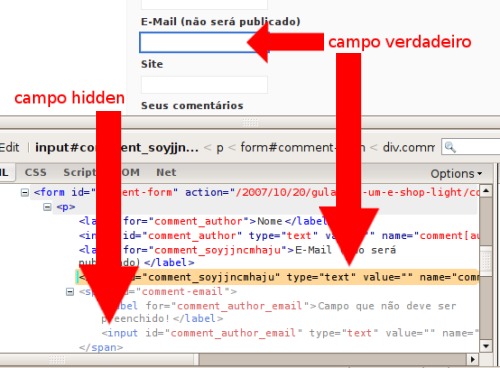The width and height of the screenshot is (500, 368).
Task: Click the search magnifier icon
Action: [450, 147]
